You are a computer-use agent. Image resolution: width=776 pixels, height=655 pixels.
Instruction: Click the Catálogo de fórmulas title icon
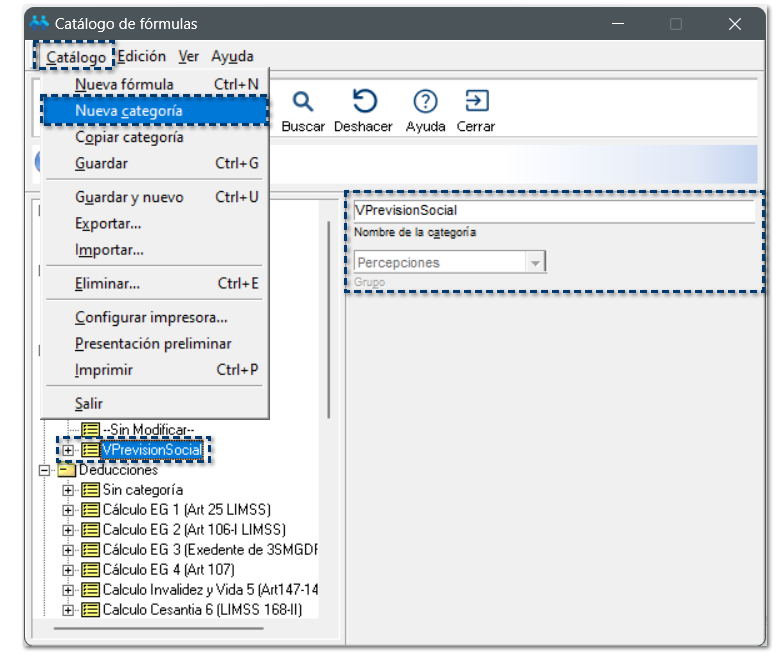[40, 23]
